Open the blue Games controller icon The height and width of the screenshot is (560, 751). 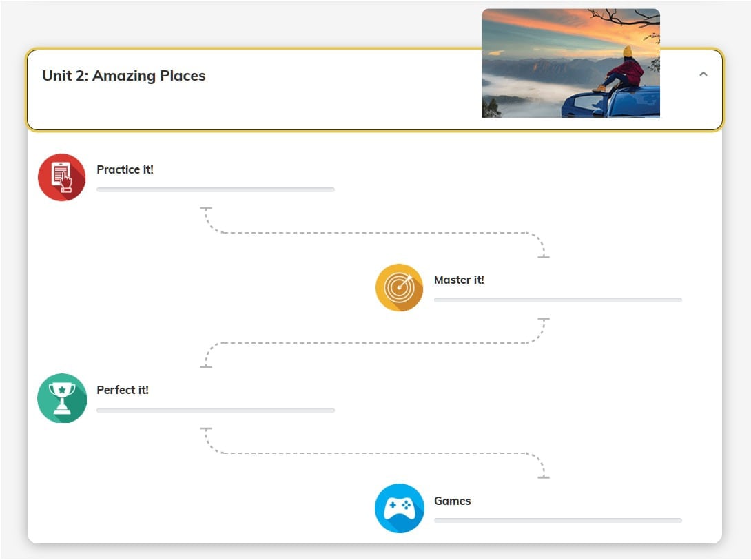click(399, 508)
